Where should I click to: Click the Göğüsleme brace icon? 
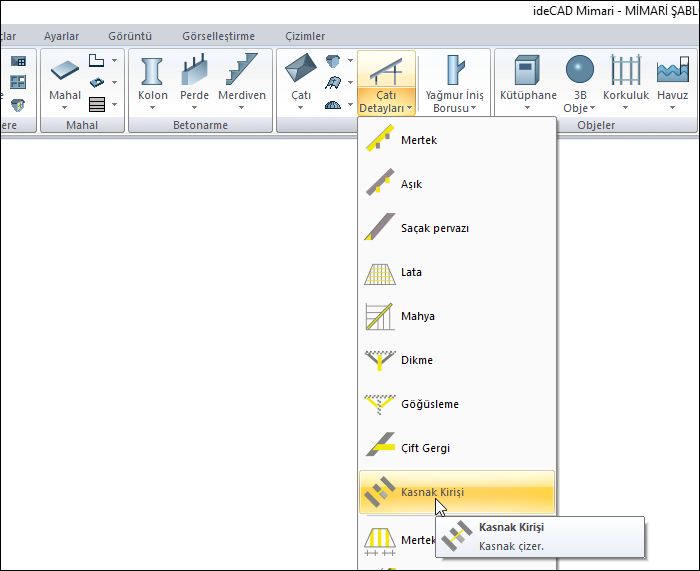tap(380, 404)
